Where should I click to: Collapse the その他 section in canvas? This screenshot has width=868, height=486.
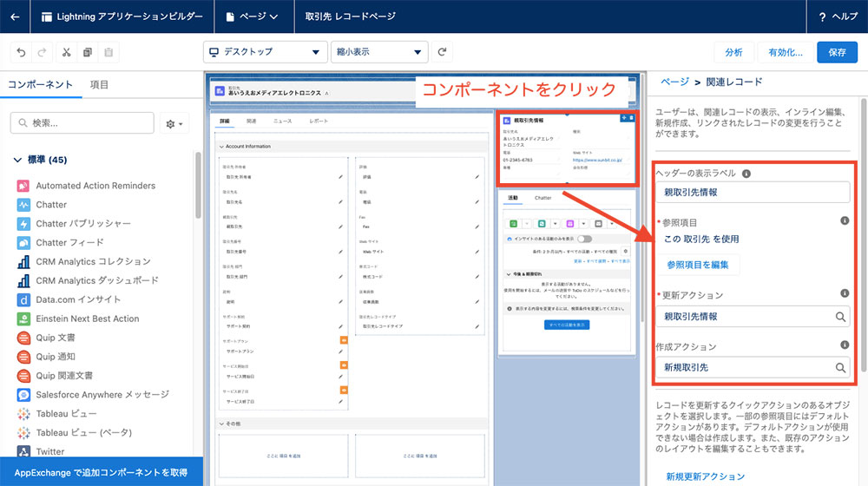(221, 424)
